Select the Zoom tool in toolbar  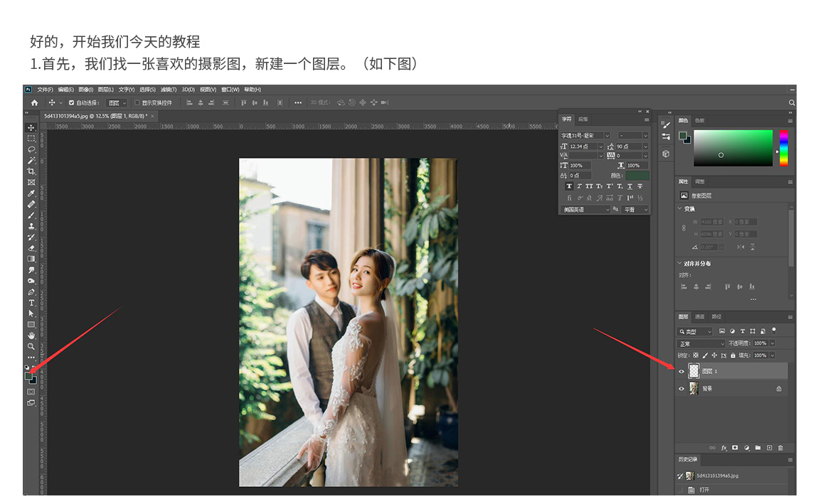point(31,346)
